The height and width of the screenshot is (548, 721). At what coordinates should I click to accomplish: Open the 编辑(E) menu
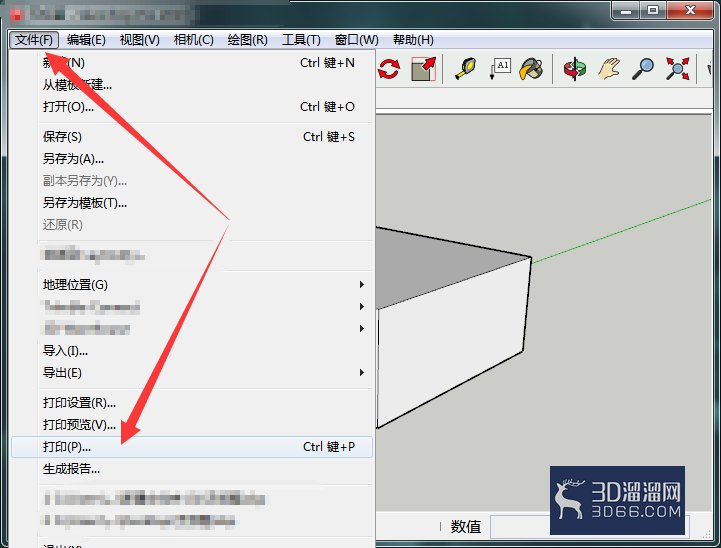(86, 40)
